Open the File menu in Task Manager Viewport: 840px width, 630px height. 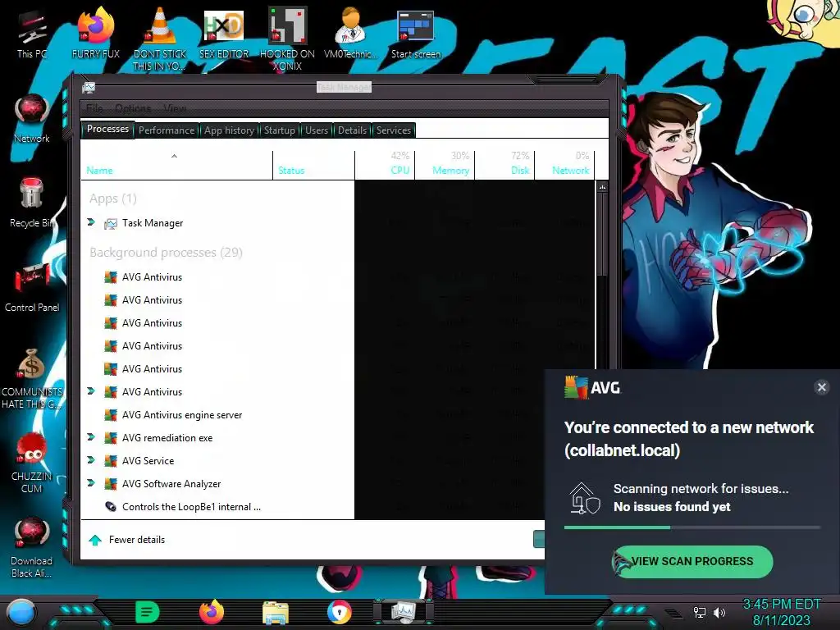tap(95, 108)
